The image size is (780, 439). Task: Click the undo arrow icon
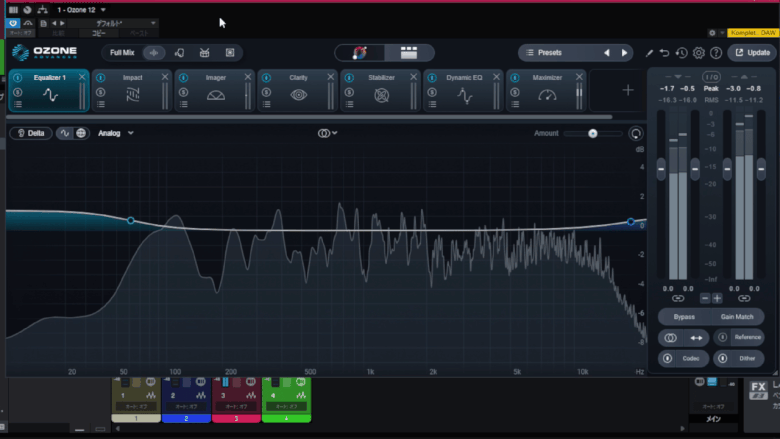(x=665, y=53)
